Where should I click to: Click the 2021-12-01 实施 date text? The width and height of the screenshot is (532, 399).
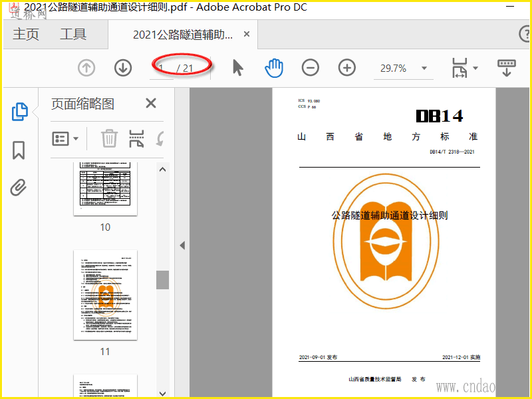point(461,357)
